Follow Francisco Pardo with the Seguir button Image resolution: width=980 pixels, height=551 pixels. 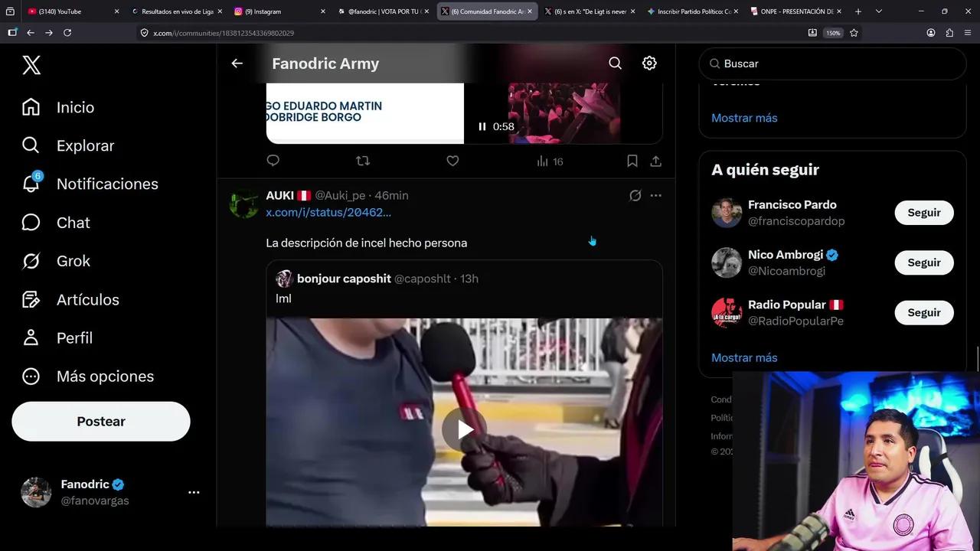pos(923,212)
